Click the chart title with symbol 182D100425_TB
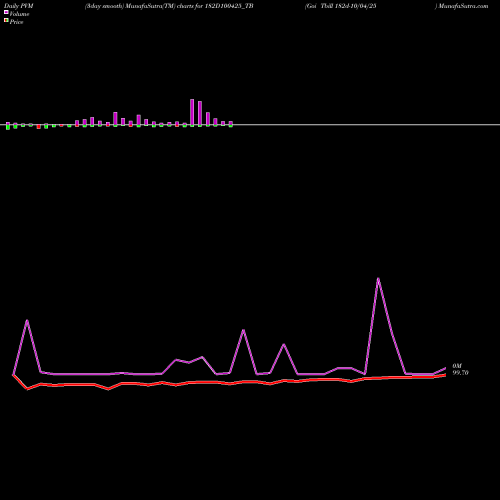 point(169,6)
